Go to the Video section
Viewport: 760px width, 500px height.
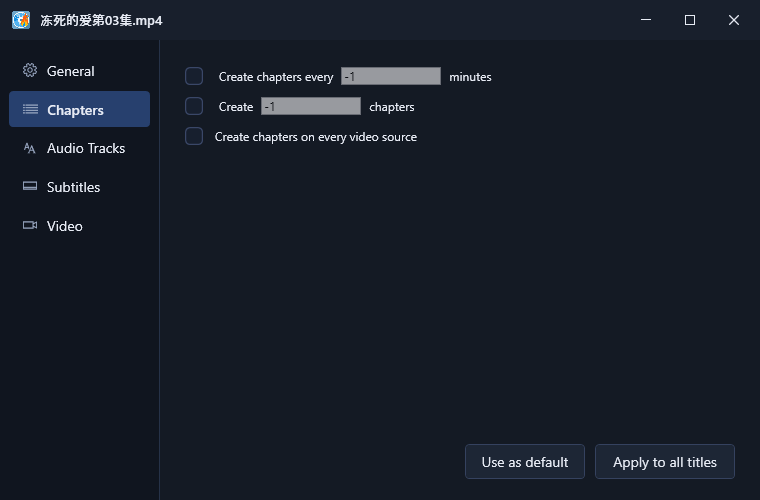79,226
